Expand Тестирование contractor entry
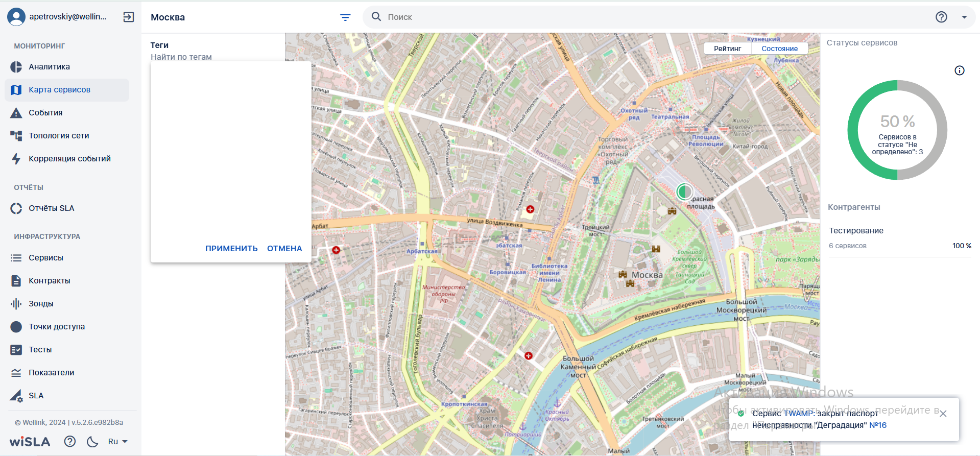The image size is (980, 456). [x=900, y=238]
